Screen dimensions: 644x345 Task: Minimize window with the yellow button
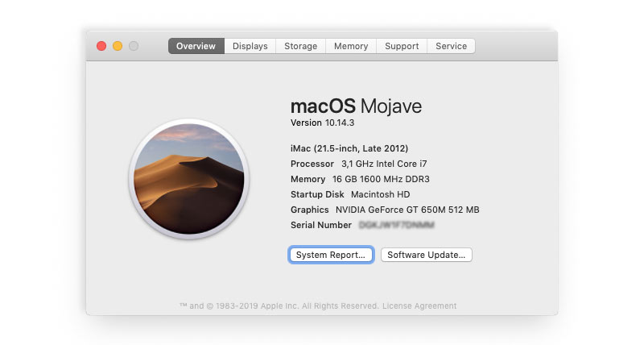118,46
